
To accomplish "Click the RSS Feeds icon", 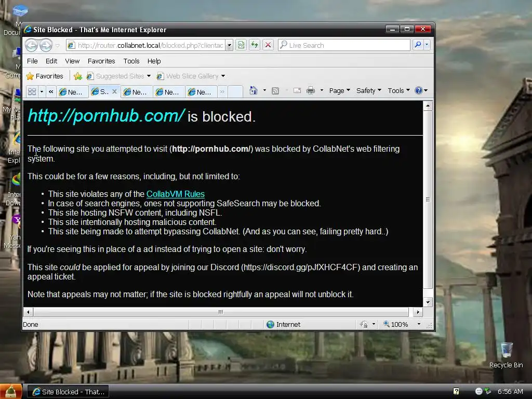I will pyautogui.click(x=275, y=90).
